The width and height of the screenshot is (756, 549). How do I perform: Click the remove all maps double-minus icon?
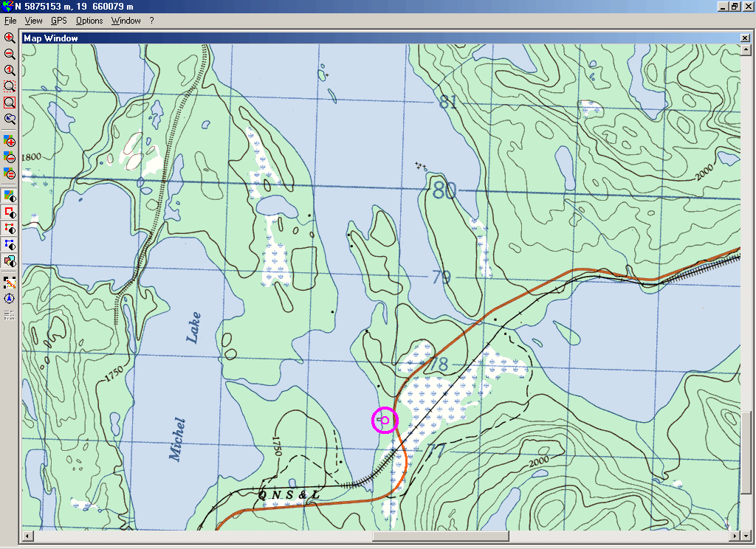point(10,174)
